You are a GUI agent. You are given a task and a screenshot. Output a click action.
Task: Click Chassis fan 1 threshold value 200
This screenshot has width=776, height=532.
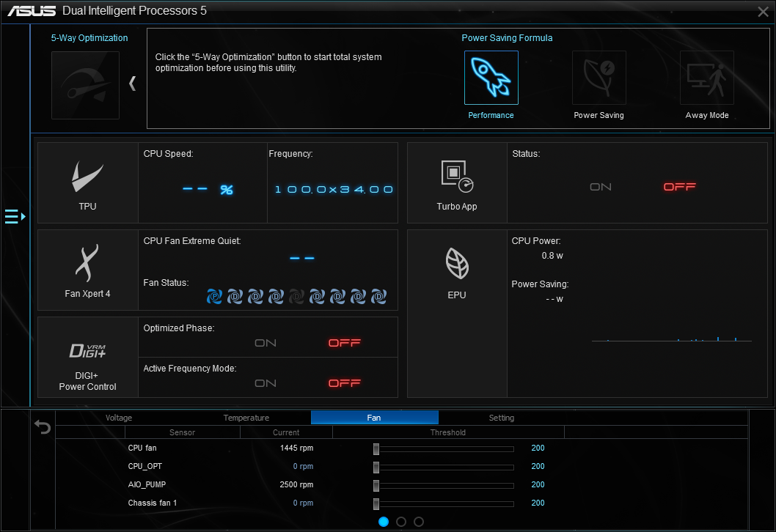(538, 503)
